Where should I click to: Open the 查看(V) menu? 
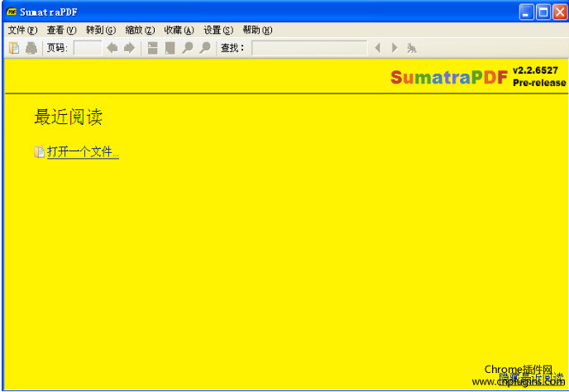coord(61,30)
